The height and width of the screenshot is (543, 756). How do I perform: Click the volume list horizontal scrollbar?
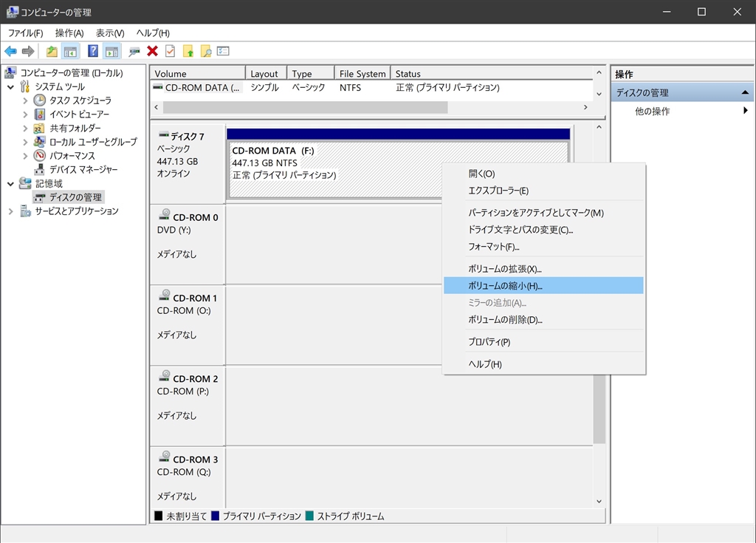coord(305,107)
